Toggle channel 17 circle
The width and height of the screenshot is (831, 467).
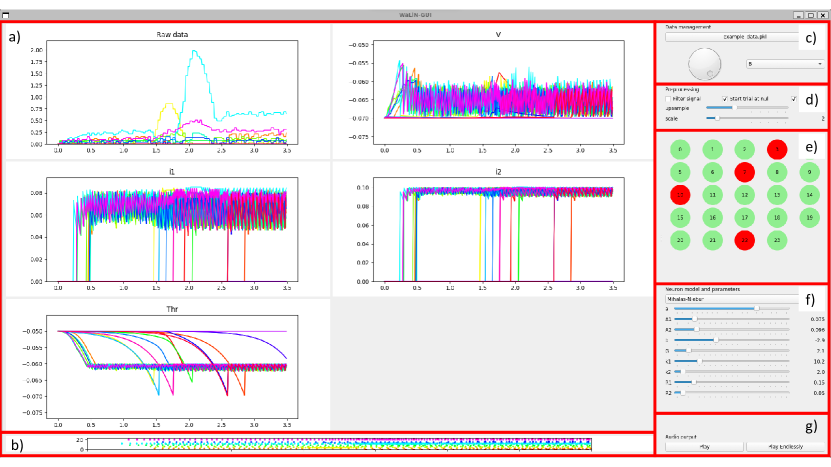point(745,217)
